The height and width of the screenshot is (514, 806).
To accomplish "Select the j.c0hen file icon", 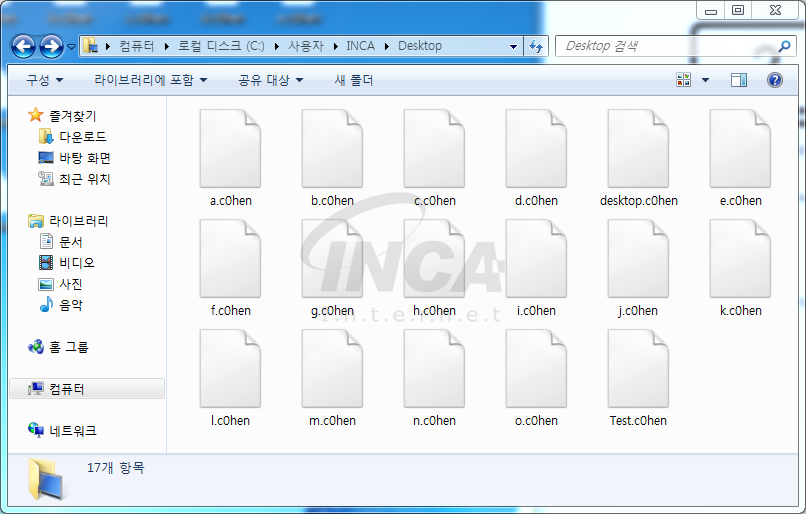I will [x=638, y=259].
